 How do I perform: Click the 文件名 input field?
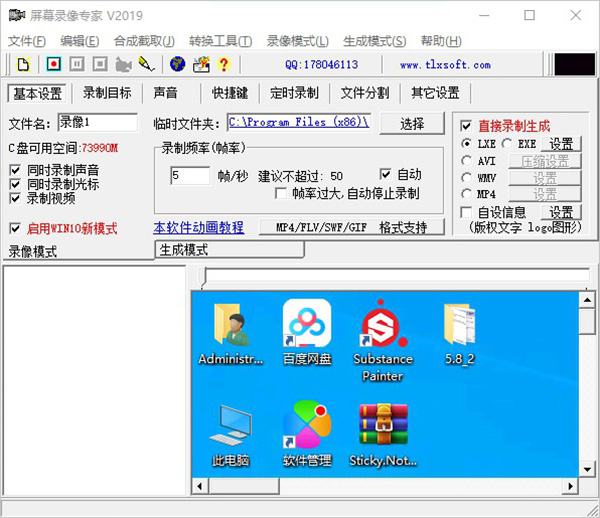[96, 122]
